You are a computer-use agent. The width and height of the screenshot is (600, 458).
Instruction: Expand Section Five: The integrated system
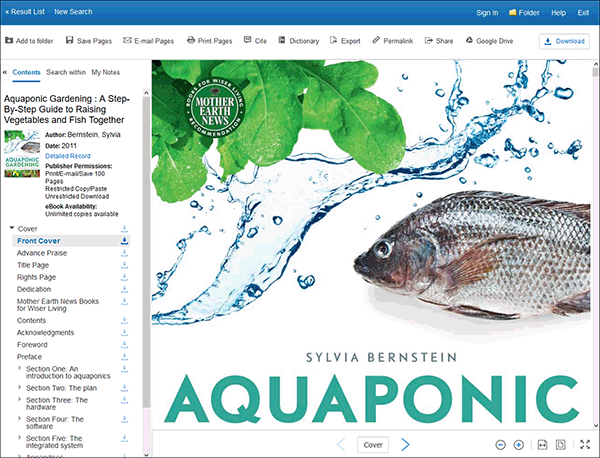tap(20, 437)
